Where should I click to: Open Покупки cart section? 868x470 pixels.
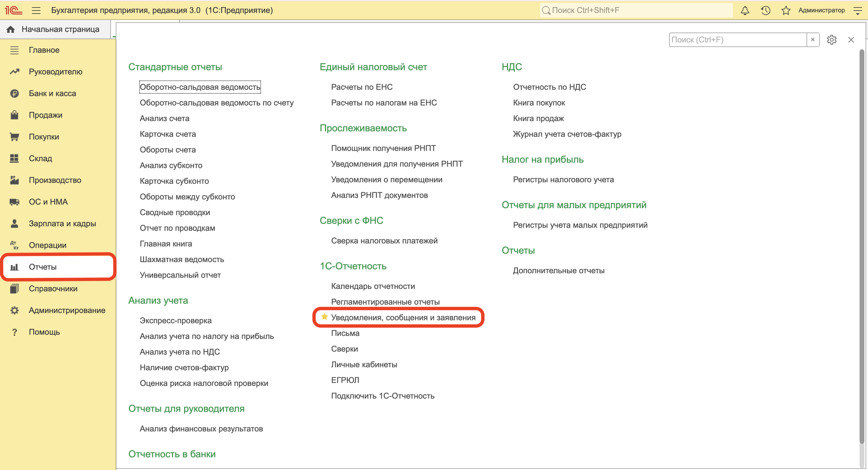(44, 137)
